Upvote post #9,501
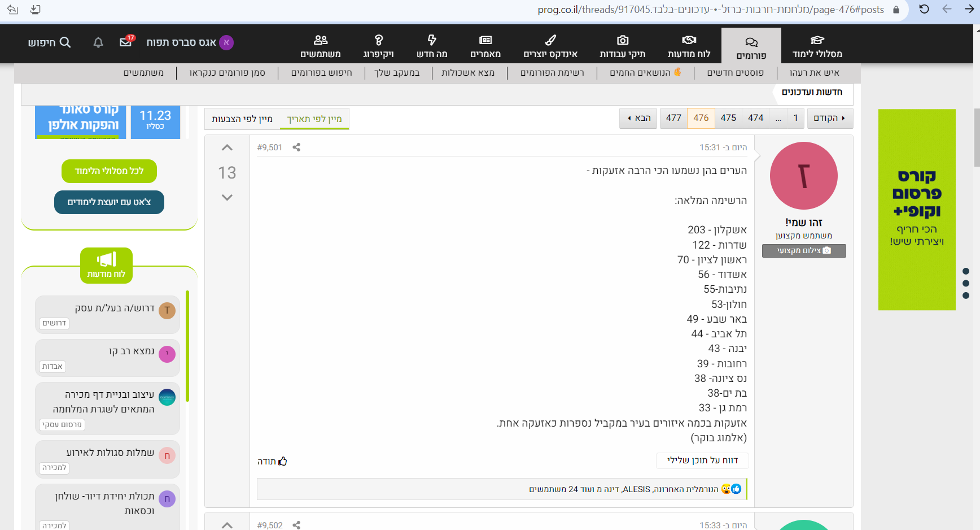980x530 pixels. click(x=227, y=148)
